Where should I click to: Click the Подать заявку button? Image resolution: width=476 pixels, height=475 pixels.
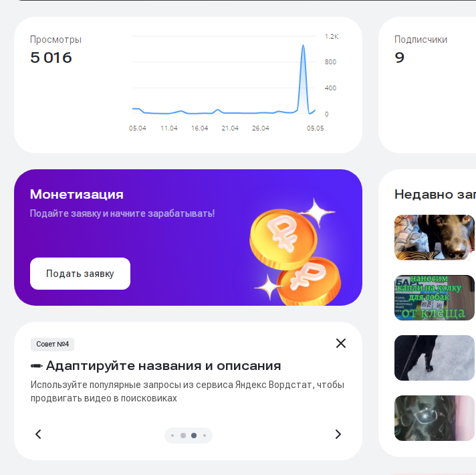80,274
